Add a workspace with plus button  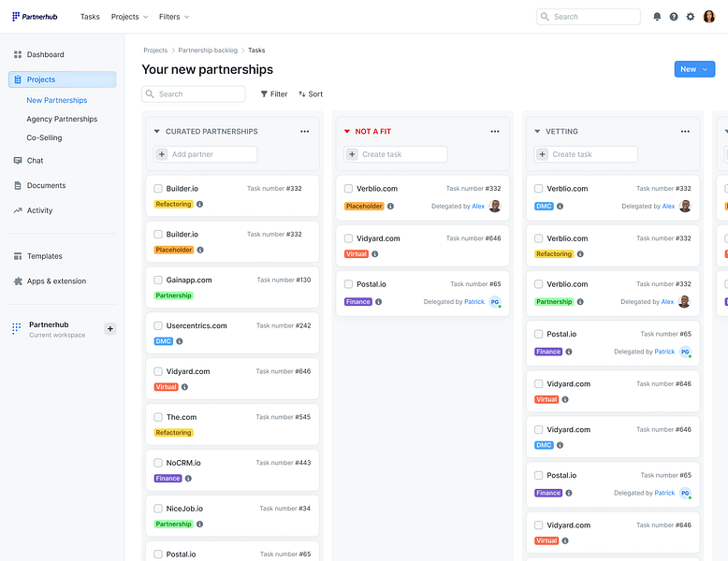tap(110, 329)
